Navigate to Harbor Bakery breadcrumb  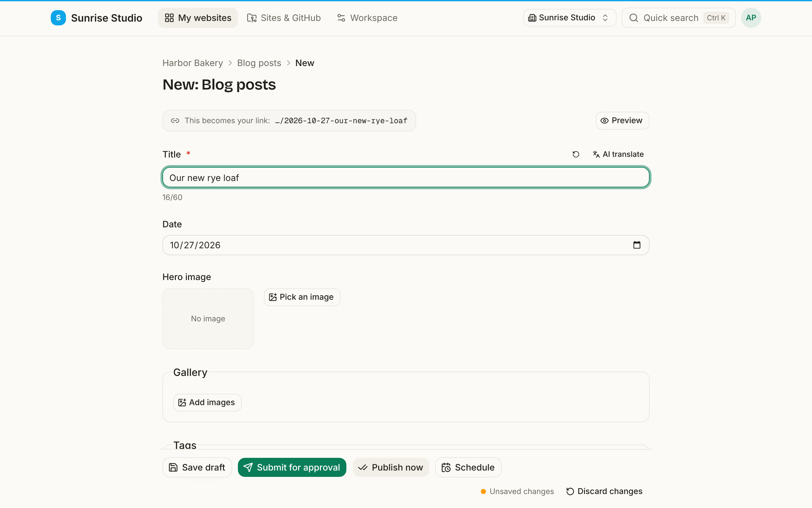(x=193, y=63)
